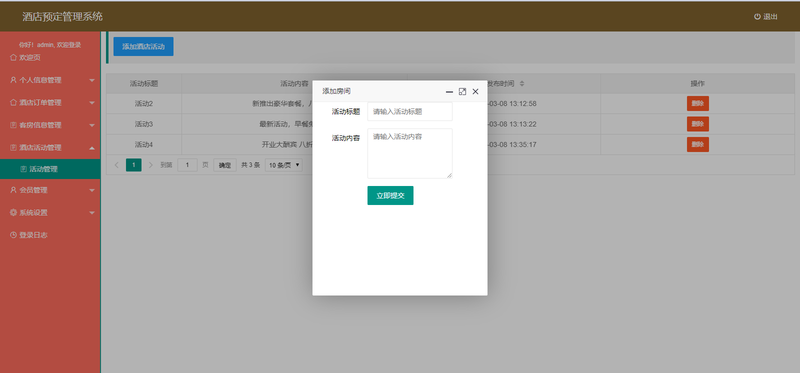Click the 共 3 条 total count text
800x373 pixels.
point(251,165)
